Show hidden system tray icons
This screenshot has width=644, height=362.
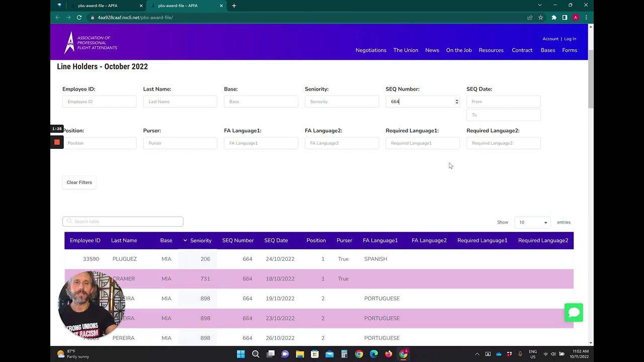point(477,354)
